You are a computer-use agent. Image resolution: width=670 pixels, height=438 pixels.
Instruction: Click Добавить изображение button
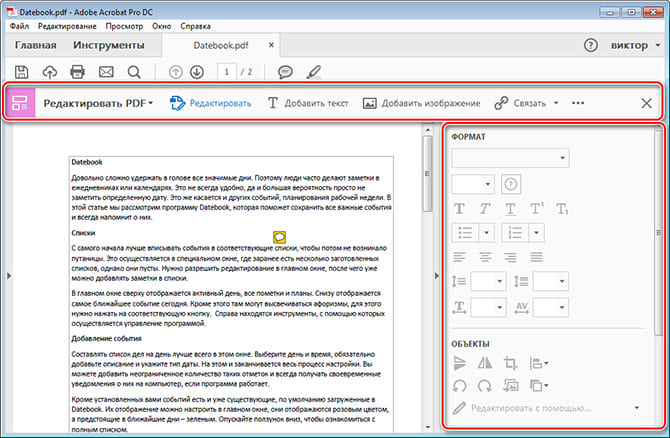click(x=421, y=103)
